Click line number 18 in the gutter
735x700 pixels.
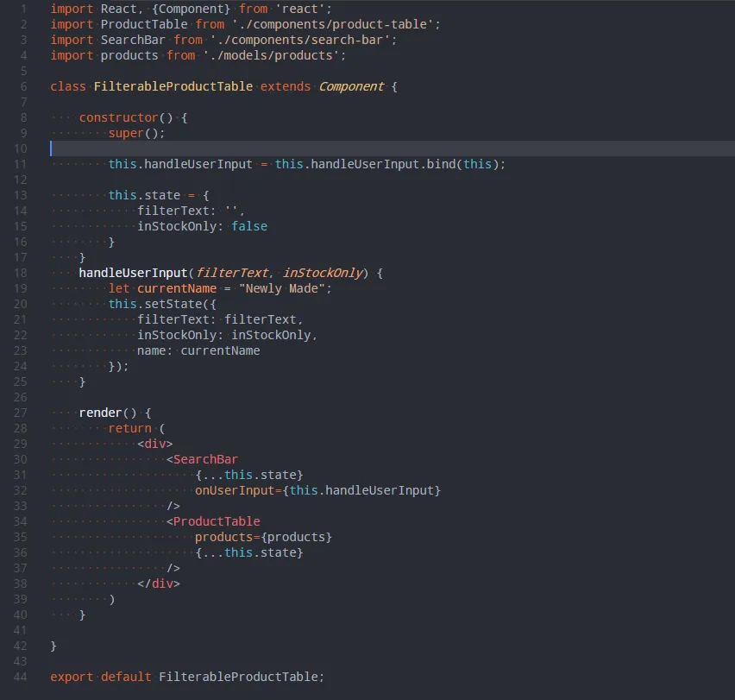pyautogui.click(x=20, y=273)
